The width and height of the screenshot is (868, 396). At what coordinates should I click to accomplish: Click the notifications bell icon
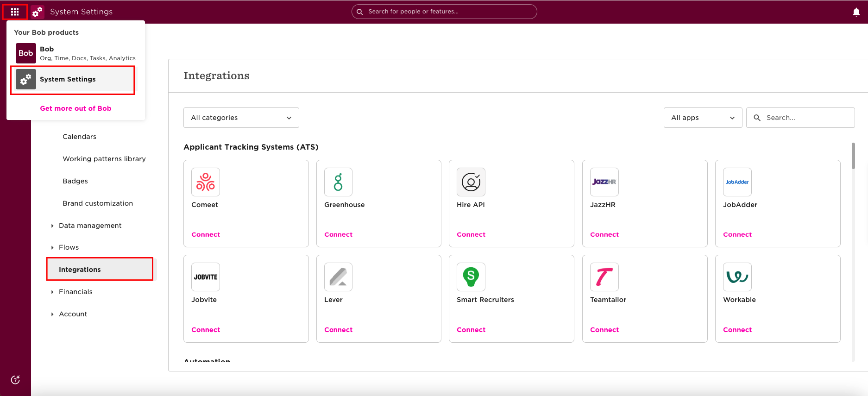pos(856,12)
